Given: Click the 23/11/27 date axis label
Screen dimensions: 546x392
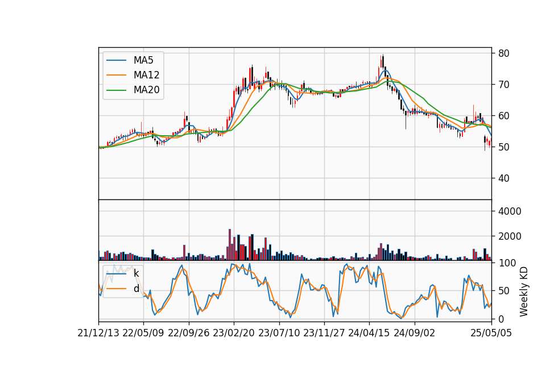Looking at the screenshot, I should [324, 333].
